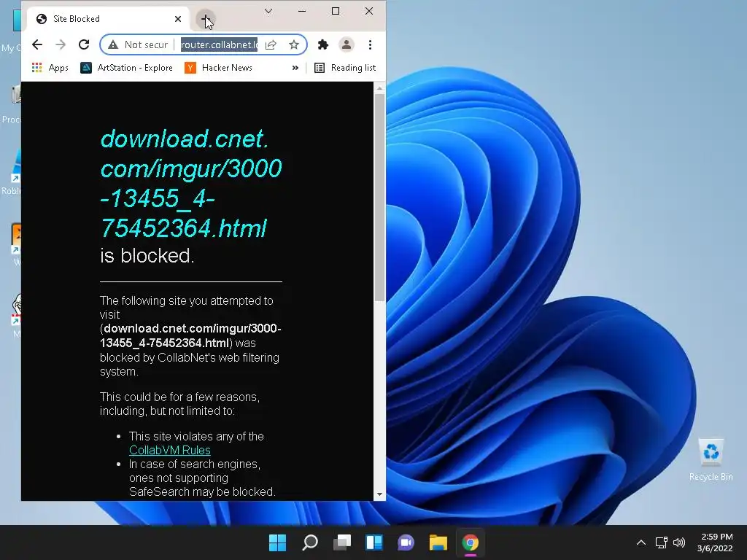Close the Site Blocked tab
Image resolution: width=747 pixels, height=560 pixels.
178,19
